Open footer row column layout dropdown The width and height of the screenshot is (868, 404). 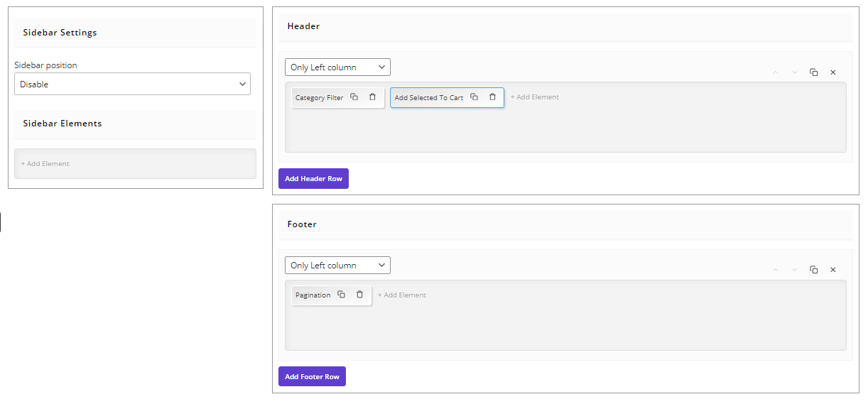point(337,266)
